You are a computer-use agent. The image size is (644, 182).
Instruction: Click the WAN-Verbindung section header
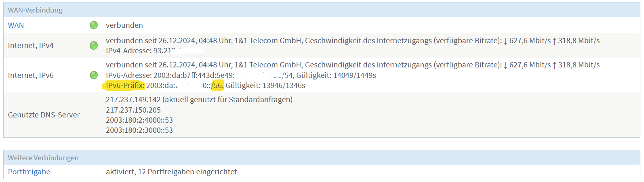point(35,10)
